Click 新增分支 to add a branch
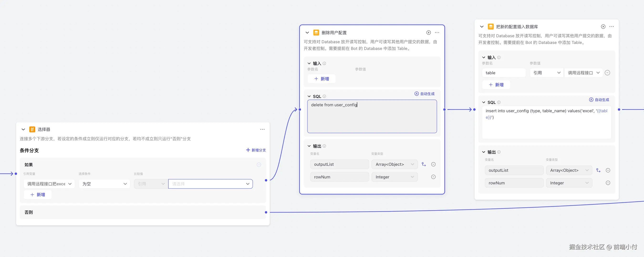The image size is (644, 257). tap(256, 150)
